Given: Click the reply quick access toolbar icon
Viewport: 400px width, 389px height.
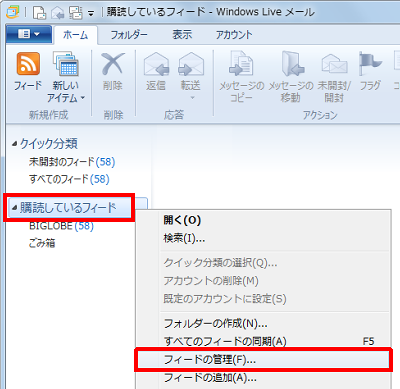Looking at the screenshot, I should [x=58, y=13].
